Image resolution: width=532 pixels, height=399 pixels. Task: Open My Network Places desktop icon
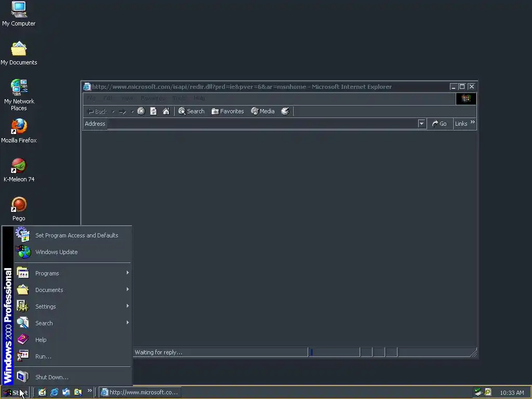point(19,95)
